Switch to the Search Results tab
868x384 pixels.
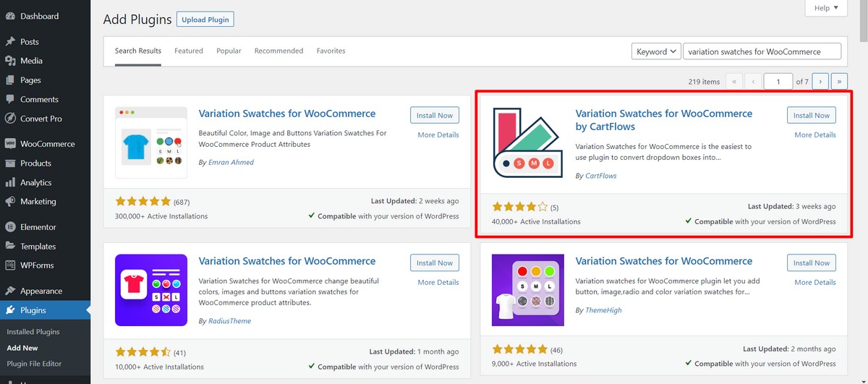tap(138, 51)
